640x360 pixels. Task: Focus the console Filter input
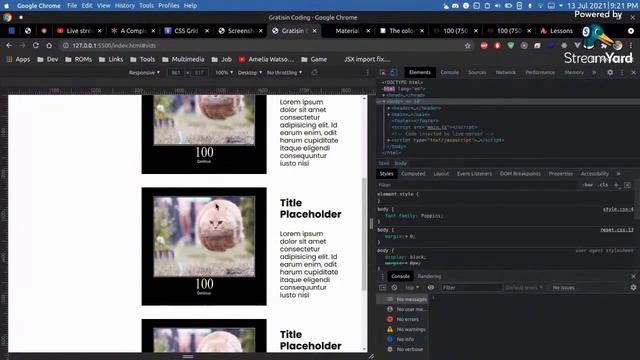pyautogui.click(x=471, y=287)
